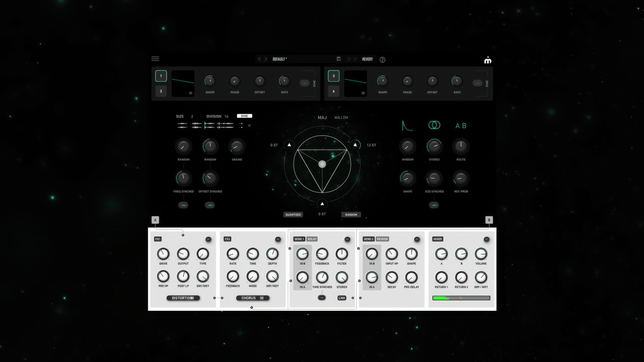Click the stereo rings icon above STEREO knob
Image resolution: width=644 pixels, height=362 pixels.
[x=434, y=125]
